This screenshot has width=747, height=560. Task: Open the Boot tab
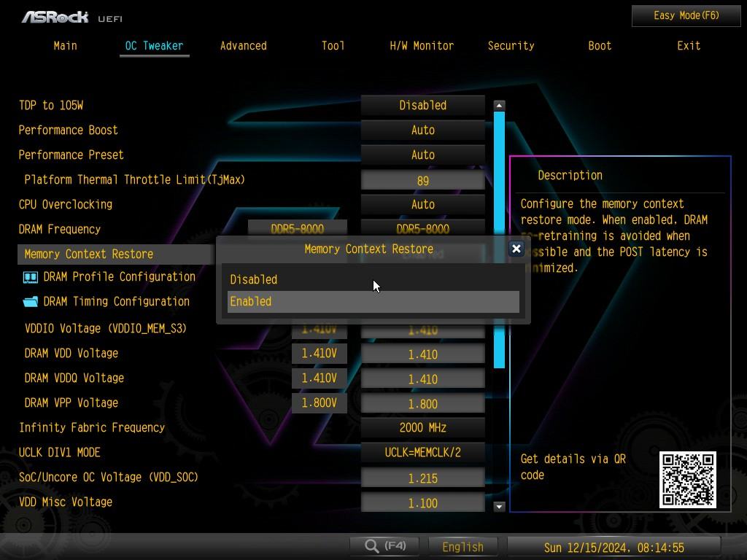point(600,46)
